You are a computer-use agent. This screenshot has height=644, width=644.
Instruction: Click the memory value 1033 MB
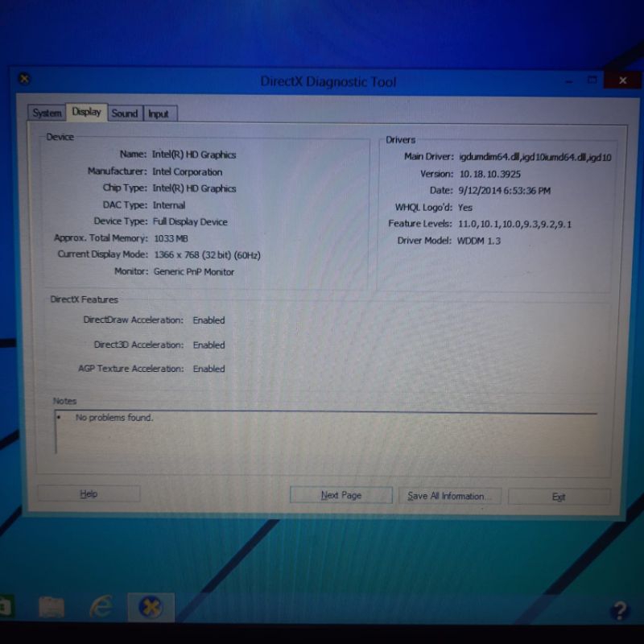click(171, 238)
